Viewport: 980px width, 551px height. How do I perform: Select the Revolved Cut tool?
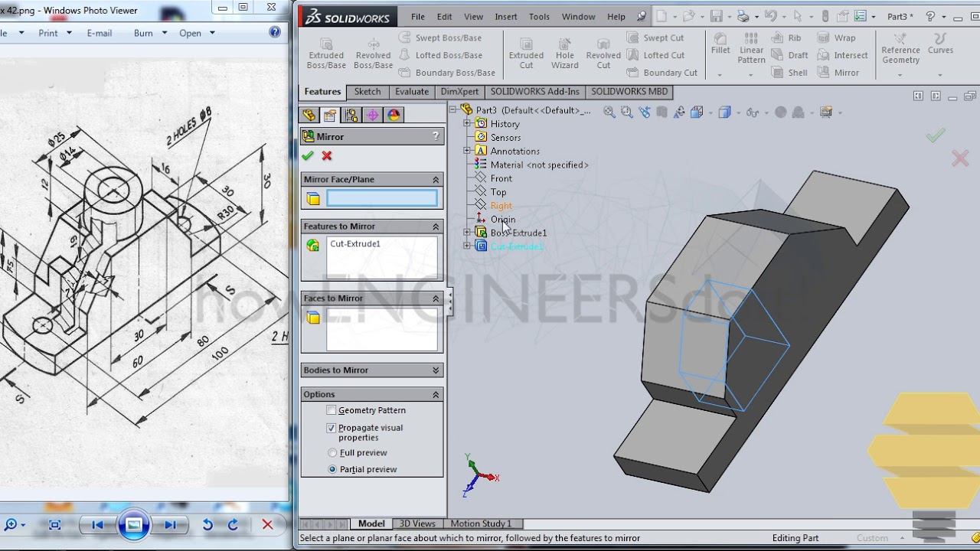tap(603, 54)
